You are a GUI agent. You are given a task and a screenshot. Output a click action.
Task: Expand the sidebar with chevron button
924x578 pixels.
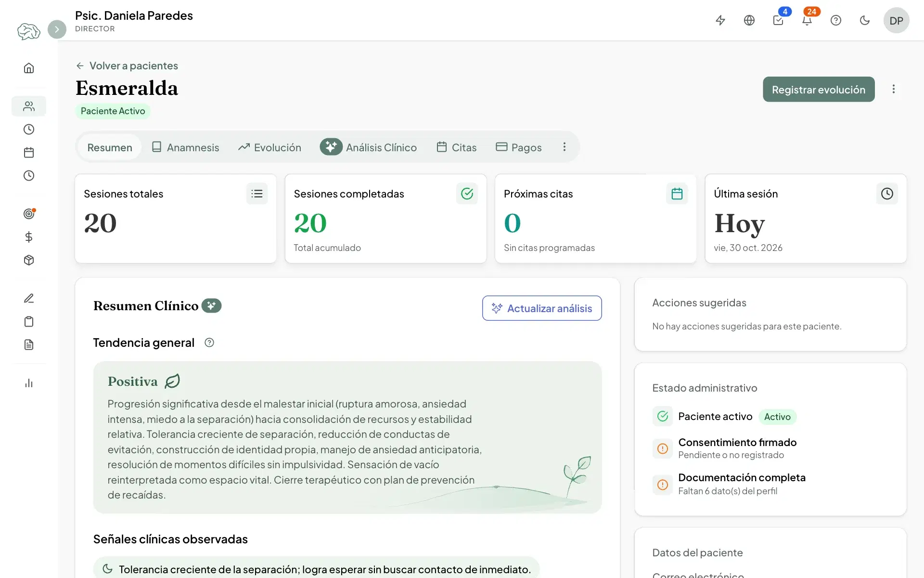click(x=57, y=29)
